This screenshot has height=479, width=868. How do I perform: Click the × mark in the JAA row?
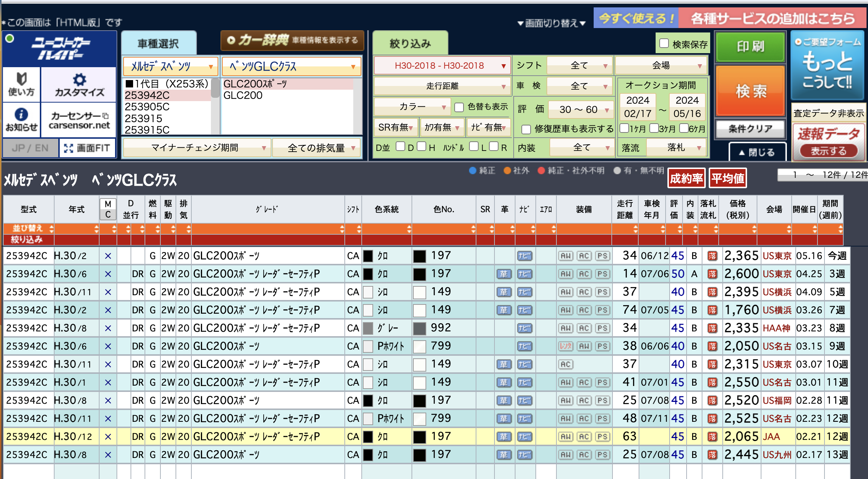pyautogui.click(x=108, y=437)
